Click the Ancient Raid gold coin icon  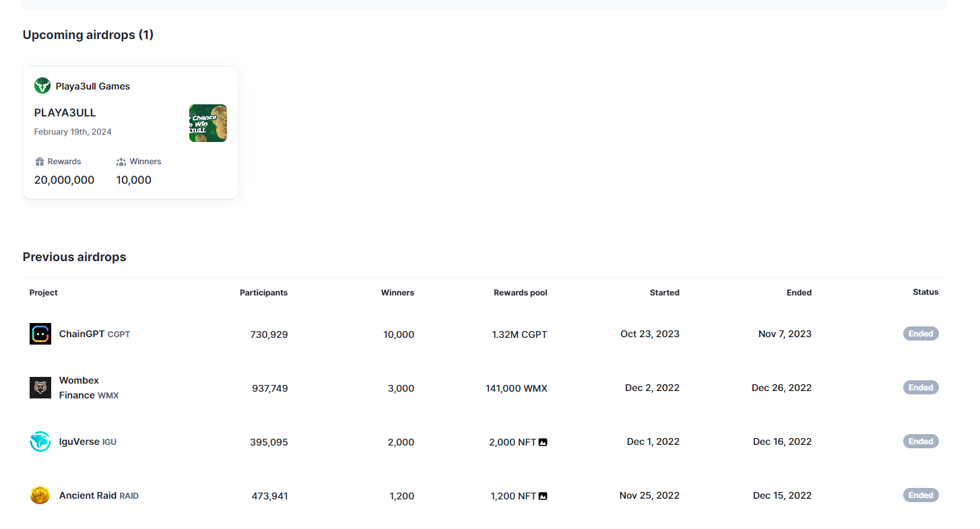[x=40, y=495]
